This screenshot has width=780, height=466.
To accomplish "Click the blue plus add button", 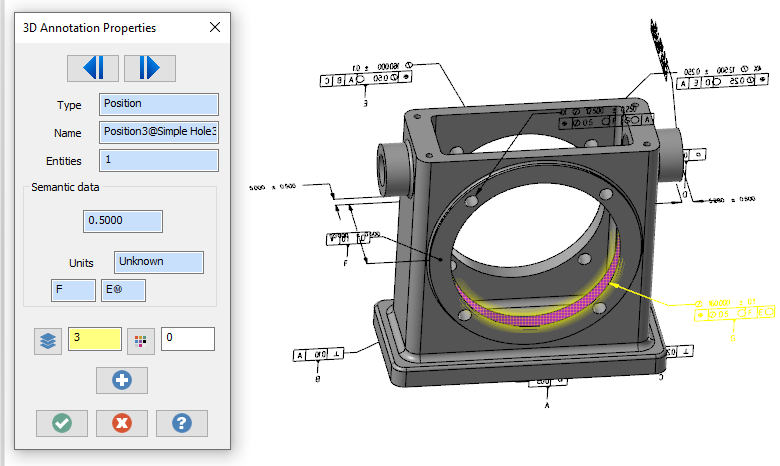I will [x=122, y=380].
